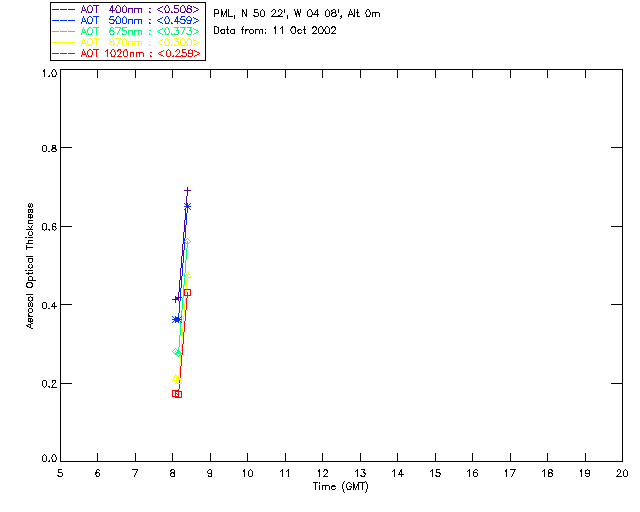Click the y-axis tick label 0.6
Viewport: 640px width, 512px height.
(49, 227)
